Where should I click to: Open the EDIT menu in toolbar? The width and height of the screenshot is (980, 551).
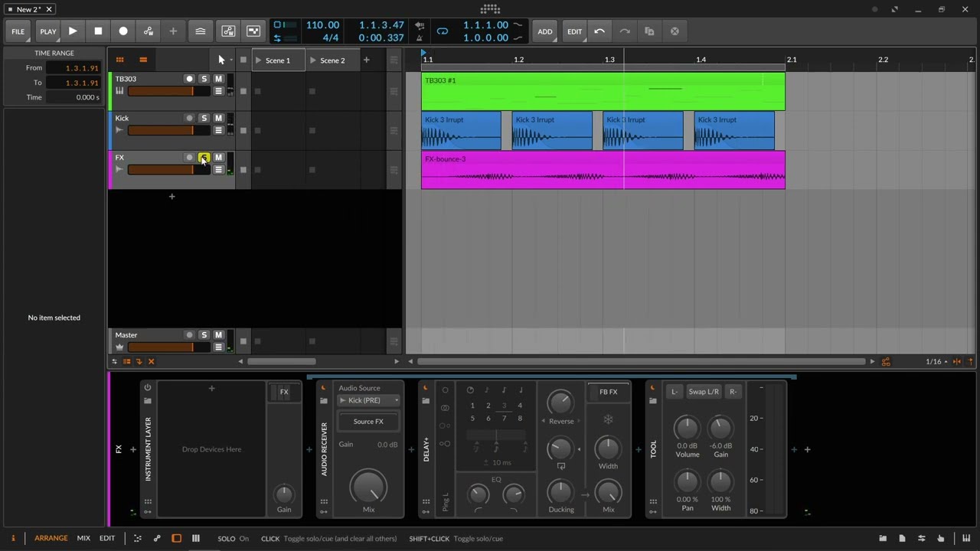tap(574, 31)
